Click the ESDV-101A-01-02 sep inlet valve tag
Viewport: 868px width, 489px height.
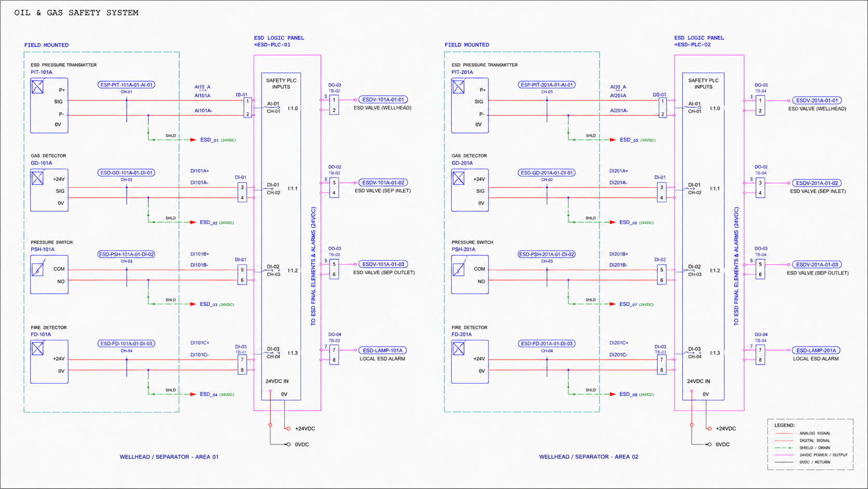pyautogui.click(x=383, y=182)
